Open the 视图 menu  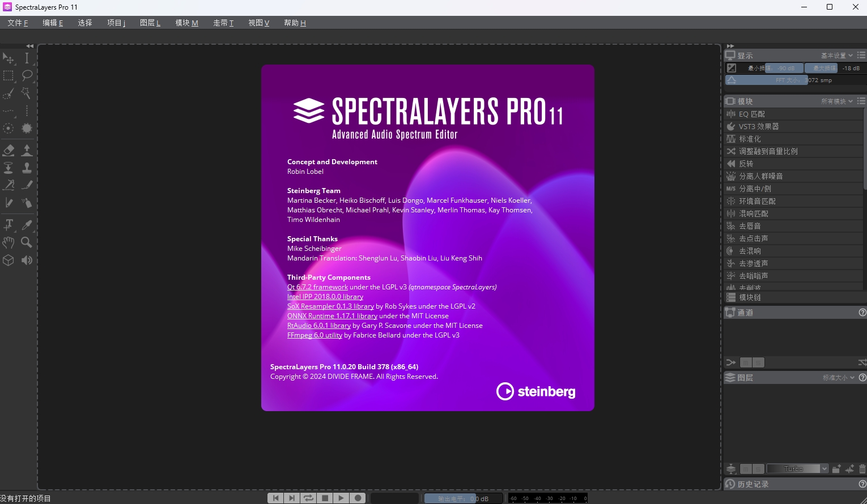point(258,23)
